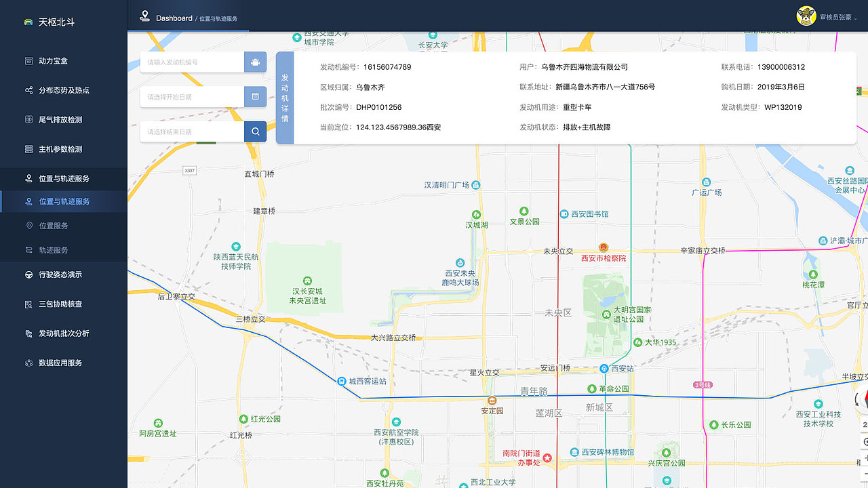Viewport: 868px width, 488px height.
Task: Click the Dashboard location pin icon
Action: (144, 17)
